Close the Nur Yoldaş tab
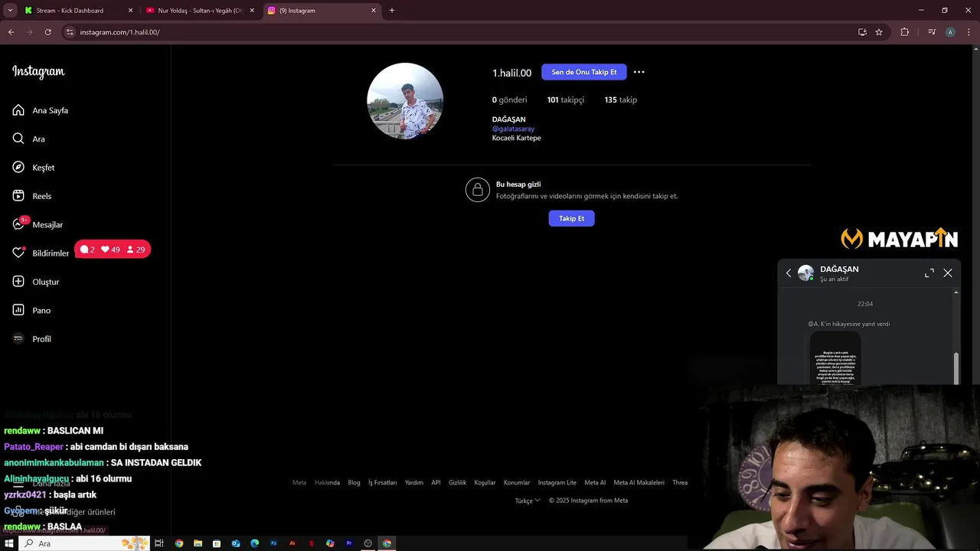The image size is (980, 551). [x=252, y=11]
